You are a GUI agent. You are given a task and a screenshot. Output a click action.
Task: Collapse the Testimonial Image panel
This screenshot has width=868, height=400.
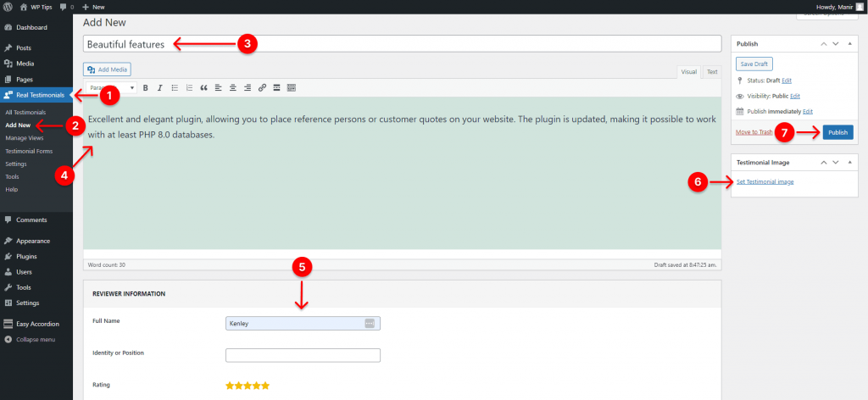(x=849, y=163)
